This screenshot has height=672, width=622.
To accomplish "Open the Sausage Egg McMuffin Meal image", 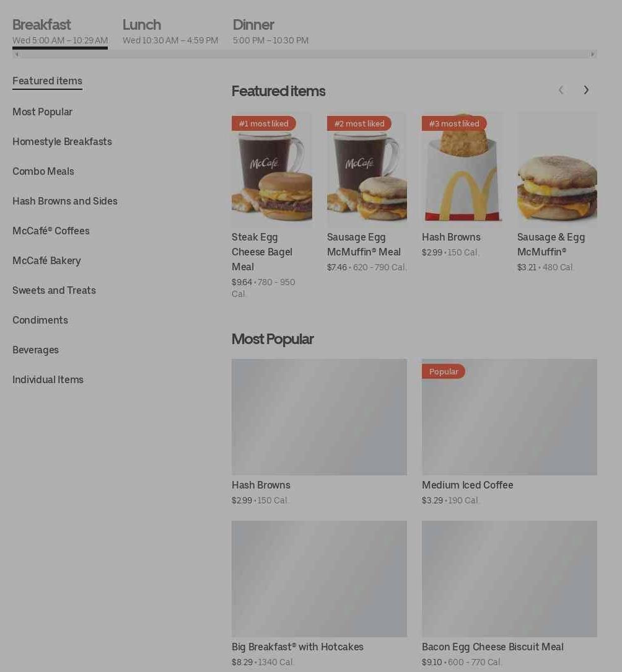I will point(367,169).
